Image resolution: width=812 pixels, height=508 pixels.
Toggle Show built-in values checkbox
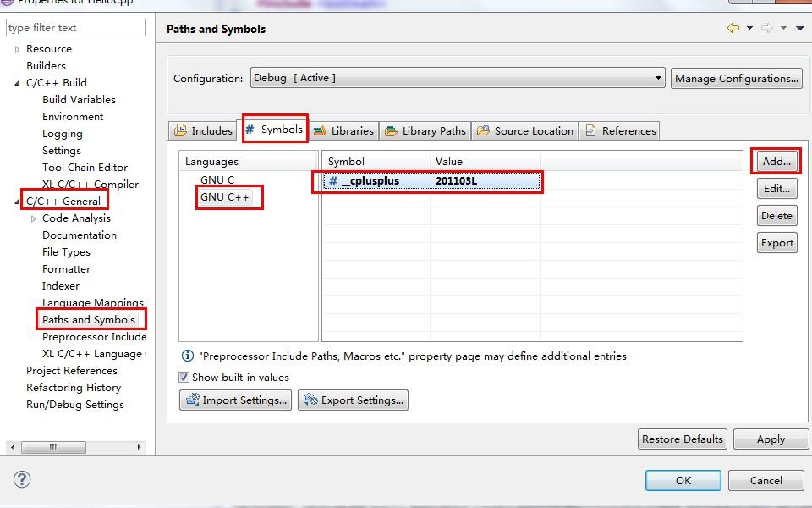184,377
